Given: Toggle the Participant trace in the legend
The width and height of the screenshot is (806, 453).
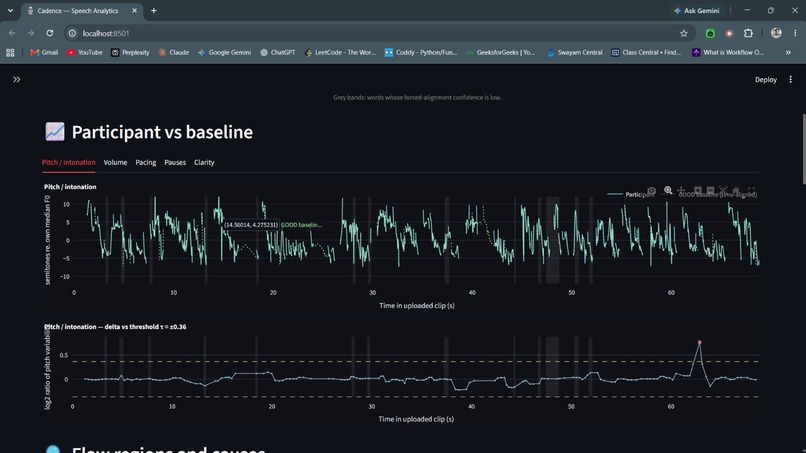Looking at the screenshot, I should coord(631,194).
